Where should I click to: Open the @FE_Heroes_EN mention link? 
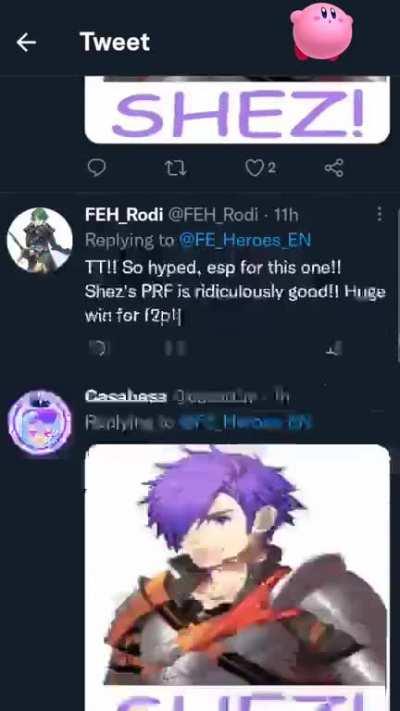click(245, 240)
